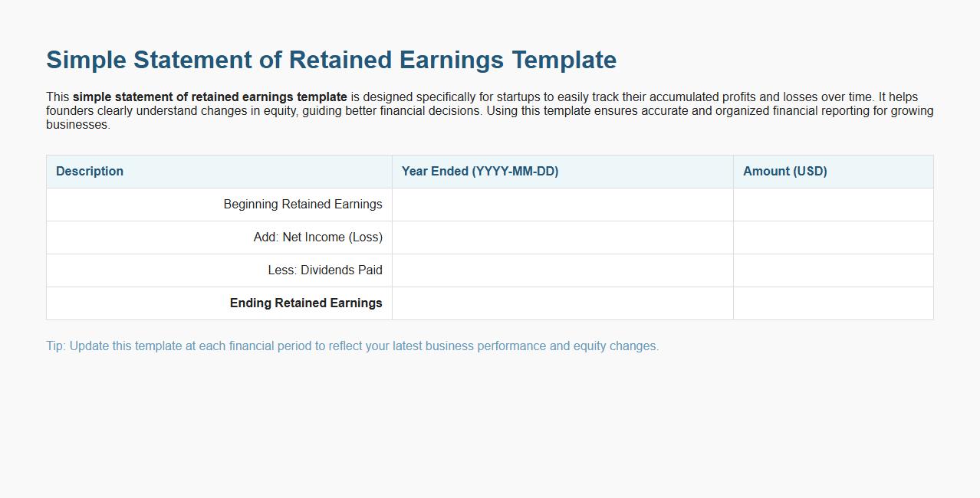This screenshot has height=498, width=980.
Task: Click the "Description" column header
Action: coord(89,171)
